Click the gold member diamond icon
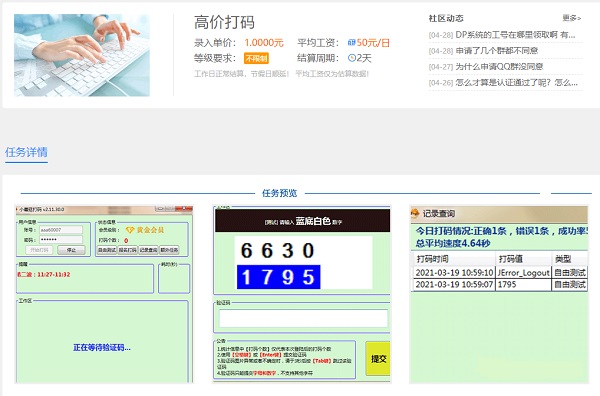The height and width of the screenshot is (396, 600). point(130,230)
